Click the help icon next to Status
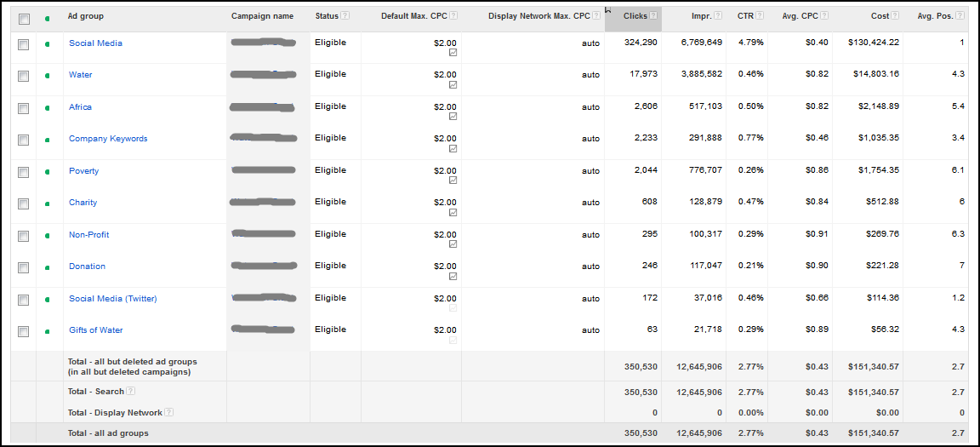This screenshot has height=447, width=980. pos(344,16)
